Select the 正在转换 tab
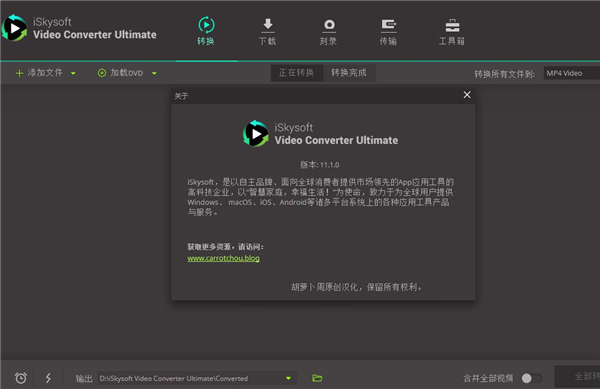Viewport: 600px width, 389px height. click(x=297, y=73)
